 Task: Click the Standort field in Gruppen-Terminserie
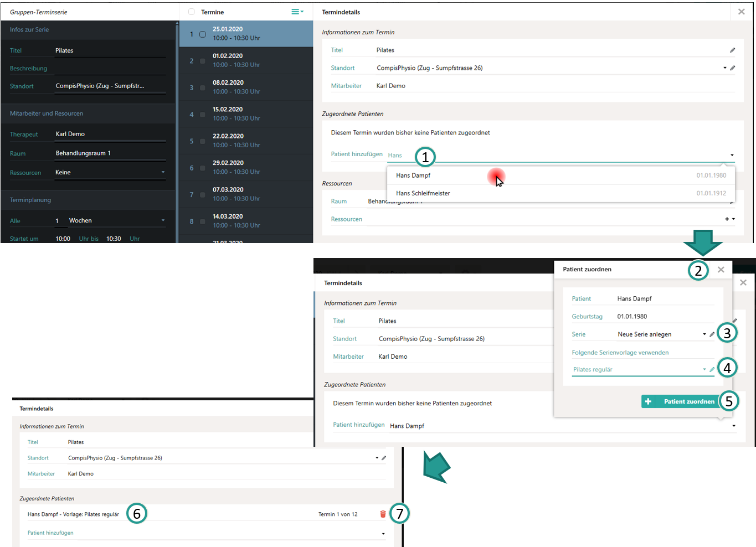110,86
